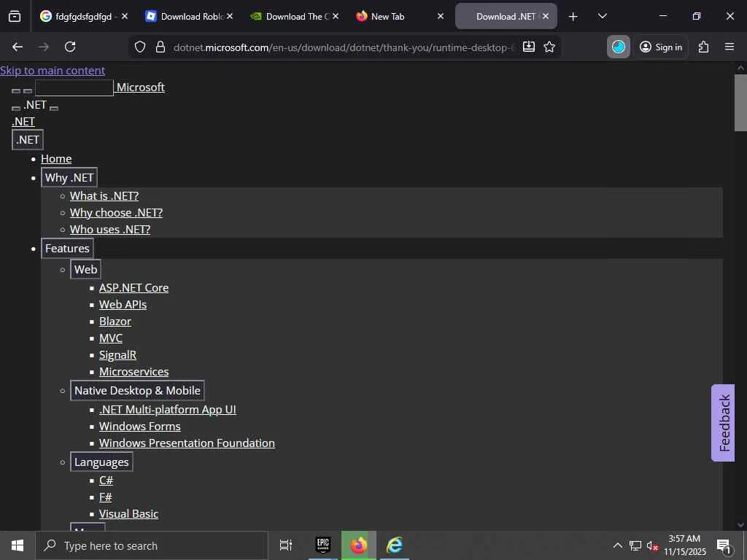Screen dimensions: 747x560
Task: Open the Feedback side tab
Action: click(723, 423)
